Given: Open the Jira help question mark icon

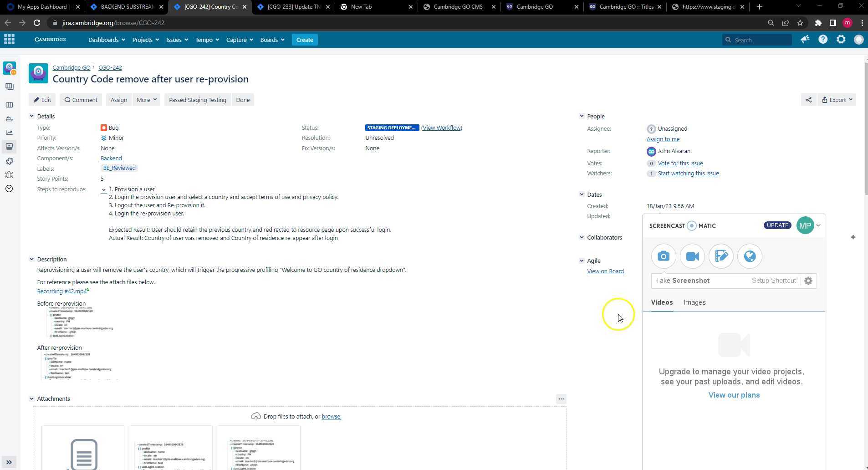Looking at the screenshot, I should point(822,40).
